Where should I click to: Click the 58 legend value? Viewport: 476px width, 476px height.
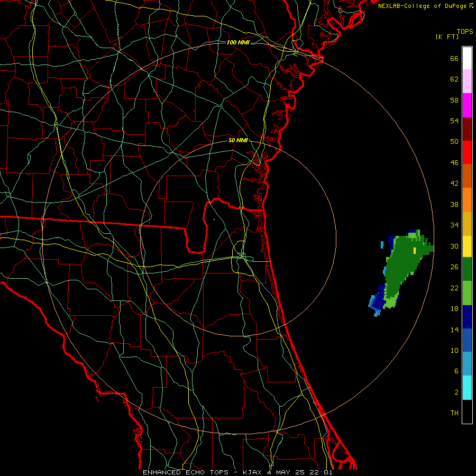coord(454,100)
